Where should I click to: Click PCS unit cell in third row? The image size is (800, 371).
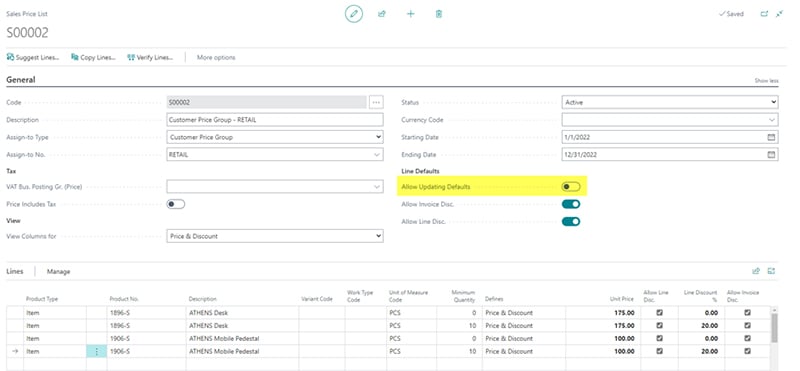411,338
